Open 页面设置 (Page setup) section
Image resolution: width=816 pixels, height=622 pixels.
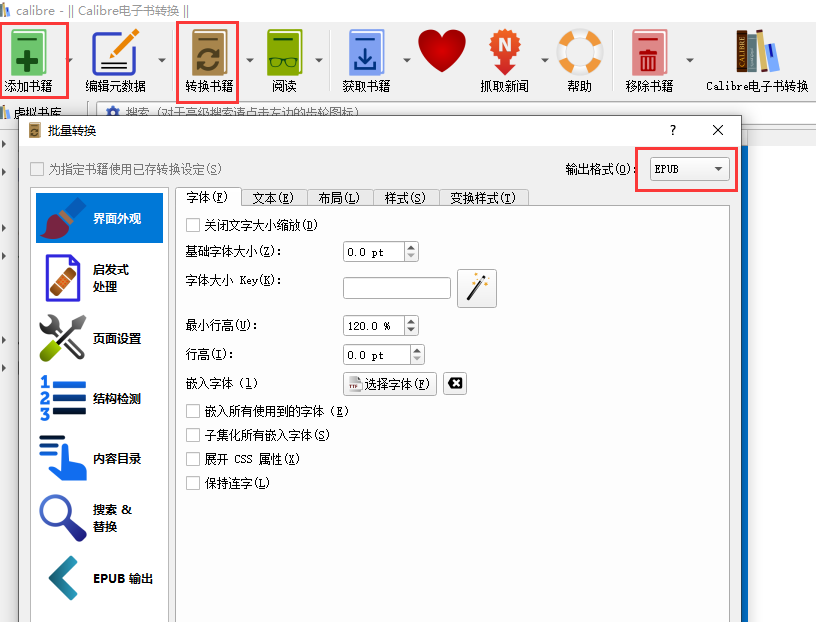(99, 338)
